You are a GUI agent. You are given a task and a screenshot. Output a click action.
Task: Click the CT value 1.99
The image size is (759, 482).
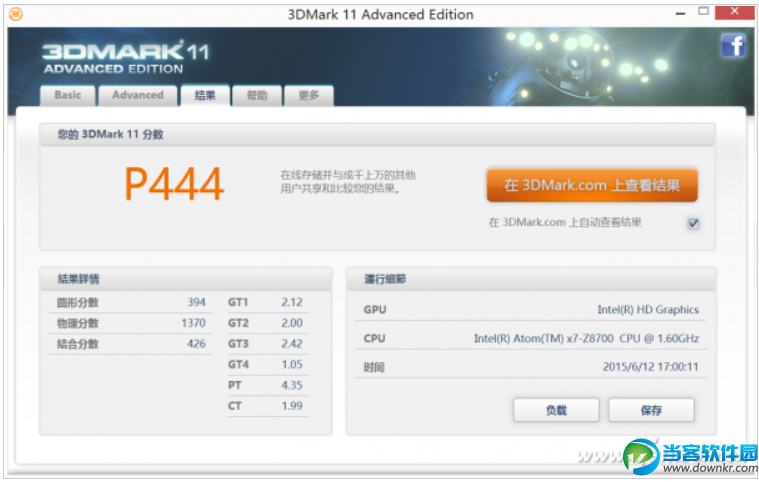pyautogui.click(x=292, y=406)
